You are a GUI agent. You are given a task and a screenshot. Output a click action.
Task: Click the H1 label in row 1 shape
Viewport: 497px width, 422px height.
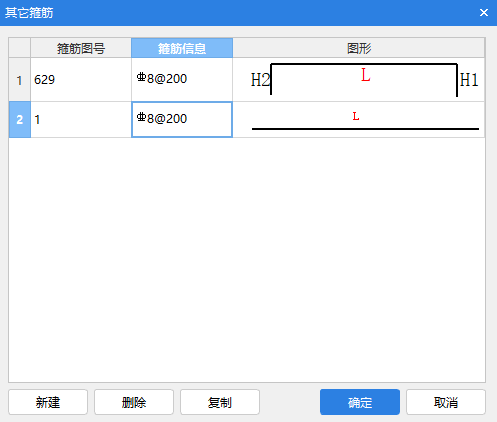point(469,80)
